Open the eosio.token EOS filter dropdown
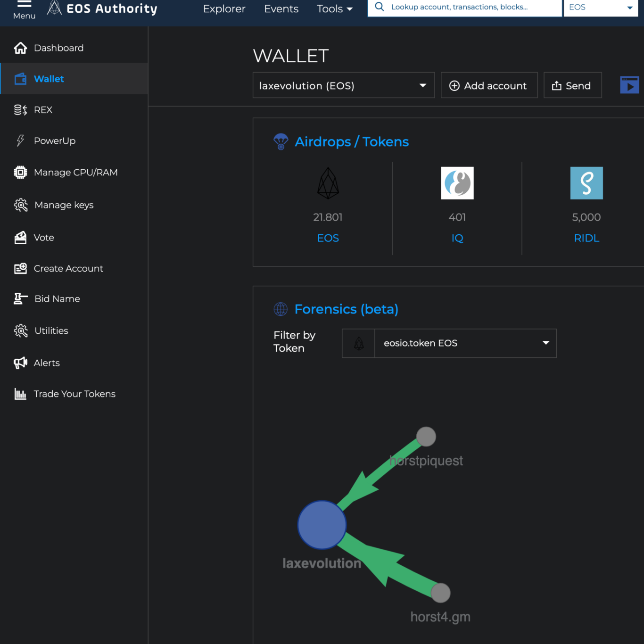 click(x=465, y=343)
